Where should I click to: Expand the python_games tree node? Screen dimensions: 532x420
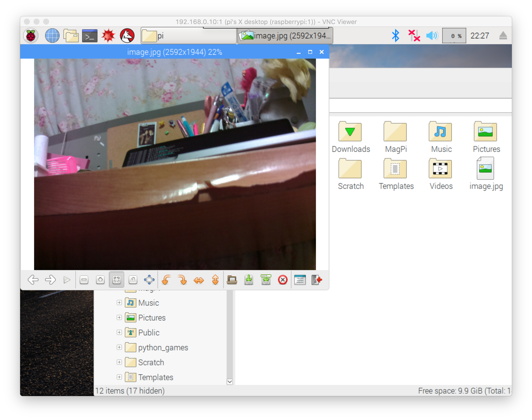(x=119, y=347)
